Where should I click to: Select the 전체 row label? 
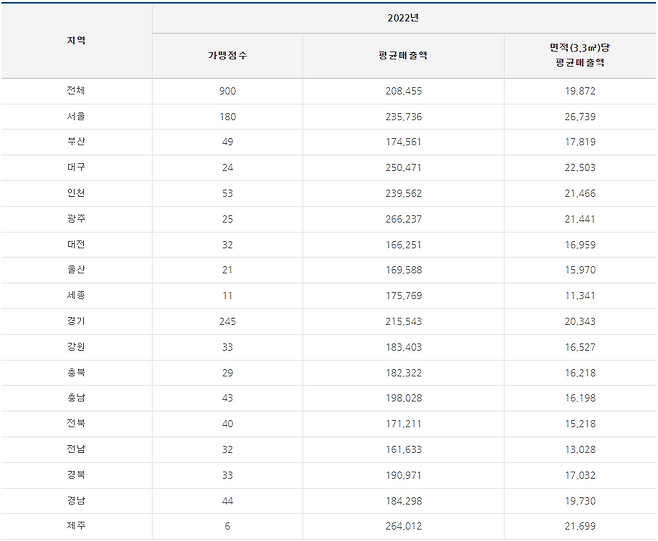click(x=76, y=91)
